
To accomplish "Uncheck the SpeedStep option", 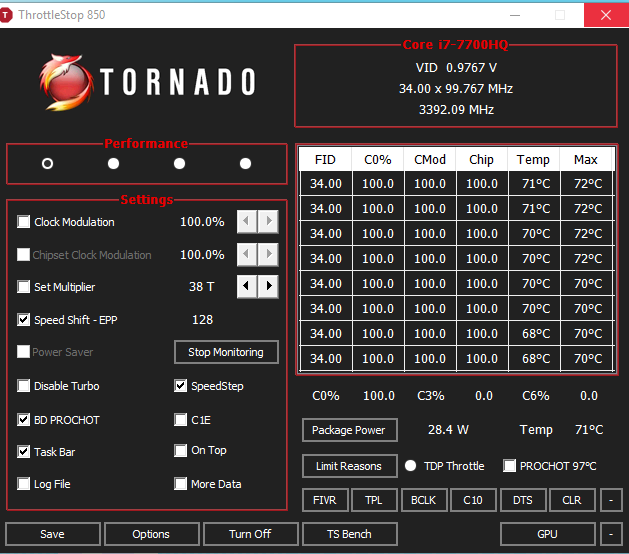I will coord(181,386).
